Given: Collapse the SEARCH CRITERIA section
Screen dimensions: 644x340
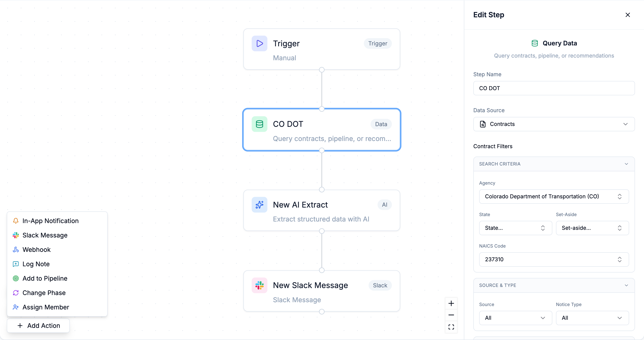Looking at the screenshot, I should [626, 164].
